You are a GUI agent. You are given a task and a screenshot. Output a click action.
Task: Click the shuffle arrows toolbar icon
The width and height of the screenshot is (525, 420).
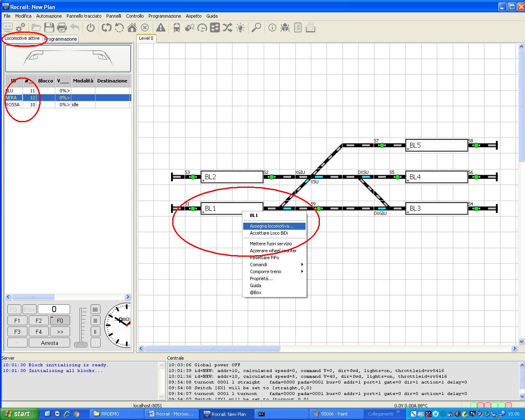(228, 27)
